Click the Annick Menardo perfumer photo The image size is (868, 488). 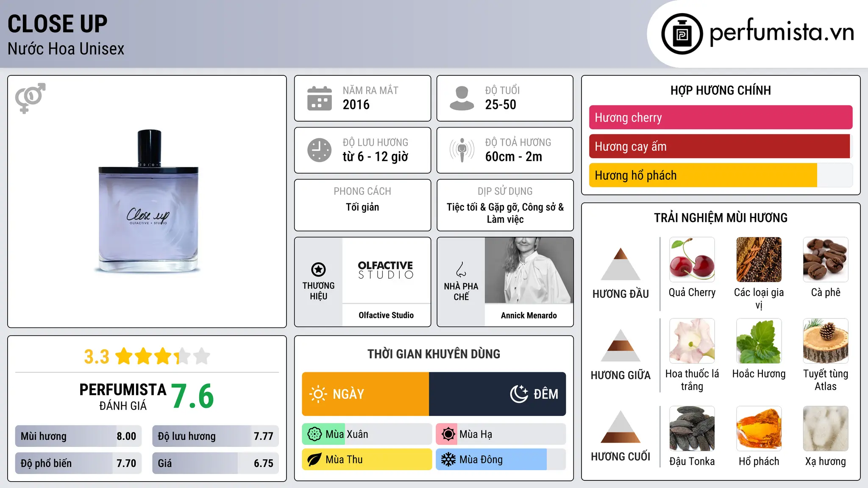[529, 270]
